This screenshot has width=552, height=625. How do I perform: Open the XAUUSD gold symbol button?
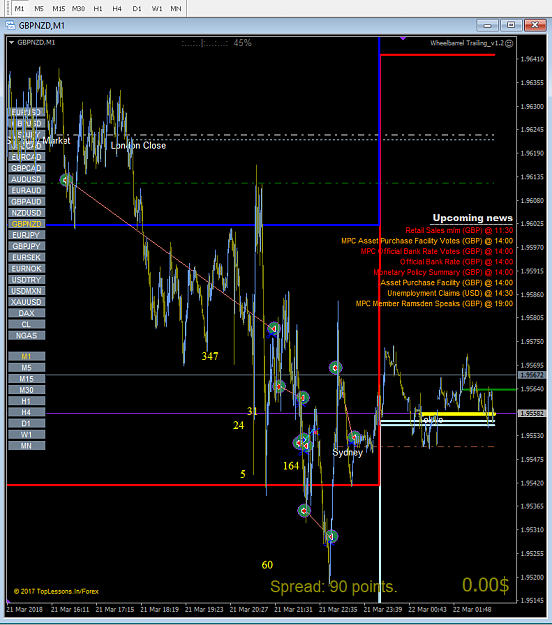coord(26,302)
